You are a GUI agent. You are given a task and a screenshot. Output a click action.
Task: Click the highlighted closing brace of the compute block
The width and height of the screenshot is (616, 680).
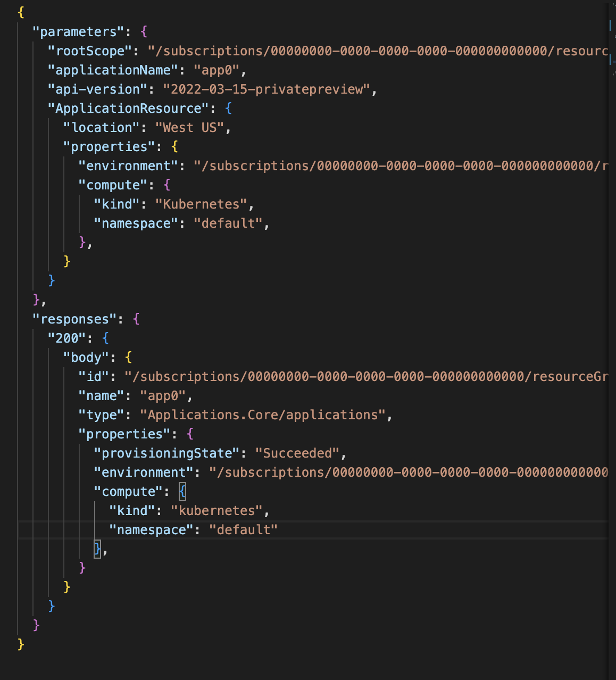(97, 549)
